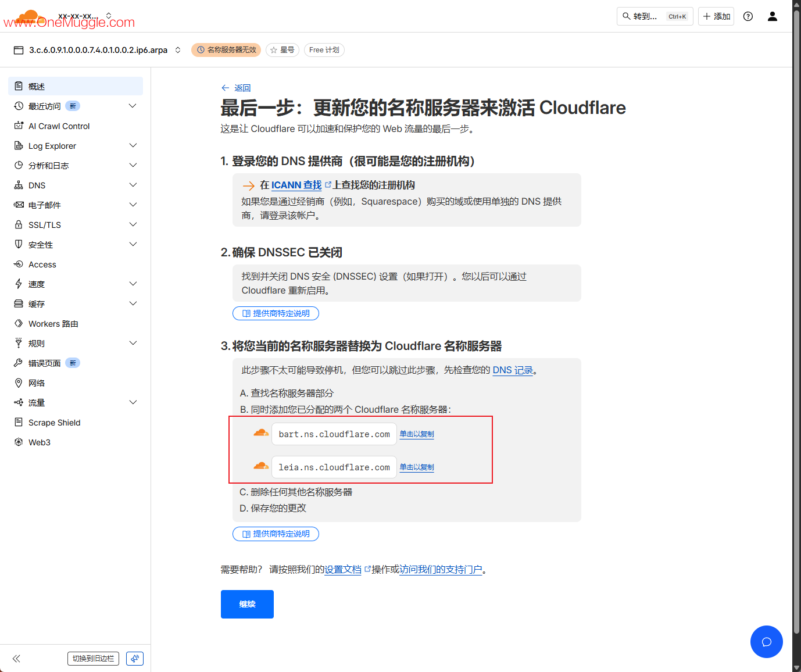Click the 速度 lightning bolt icon
Viewport: 801px width, 672px height.
(x=19, y=284)
